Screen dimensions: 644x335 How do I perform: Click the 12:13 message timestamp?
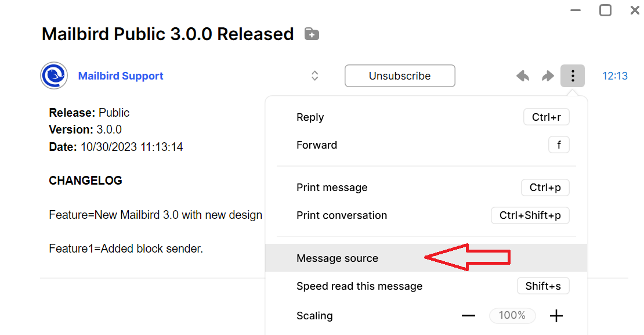(x=615, y=76)
